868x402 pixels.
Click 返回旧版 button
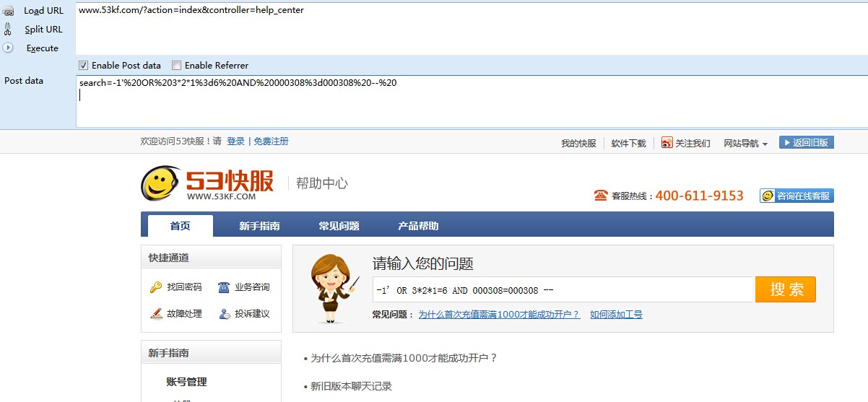coord(806,142)
